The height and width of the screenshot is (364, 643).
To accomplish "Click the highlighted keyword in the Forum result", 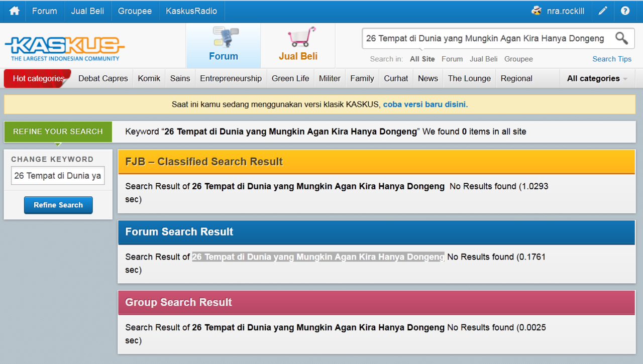I will [x=318, y=257].
